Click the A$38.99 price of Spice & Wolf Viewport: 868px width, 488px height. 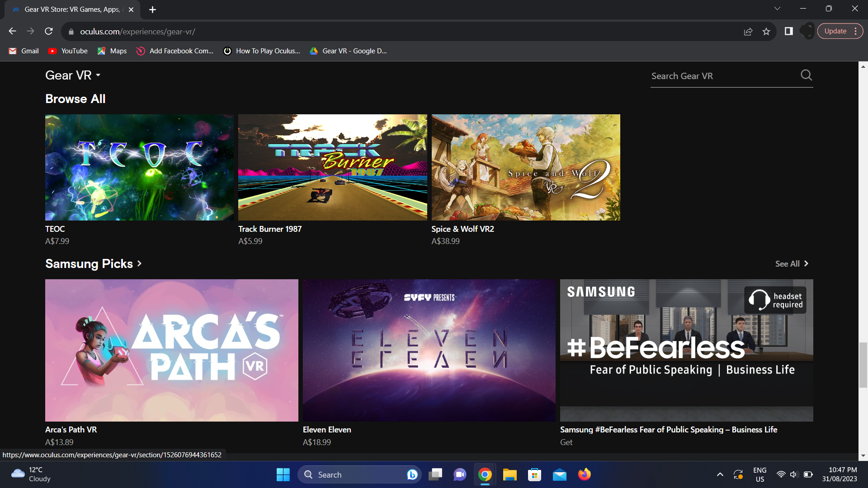(445, 241)
